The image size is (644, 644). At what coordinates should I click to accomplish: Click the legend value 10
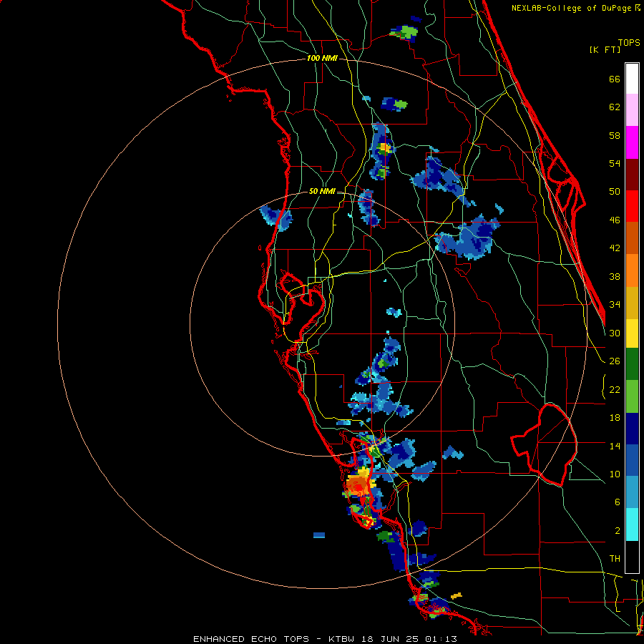coord(615,474)
